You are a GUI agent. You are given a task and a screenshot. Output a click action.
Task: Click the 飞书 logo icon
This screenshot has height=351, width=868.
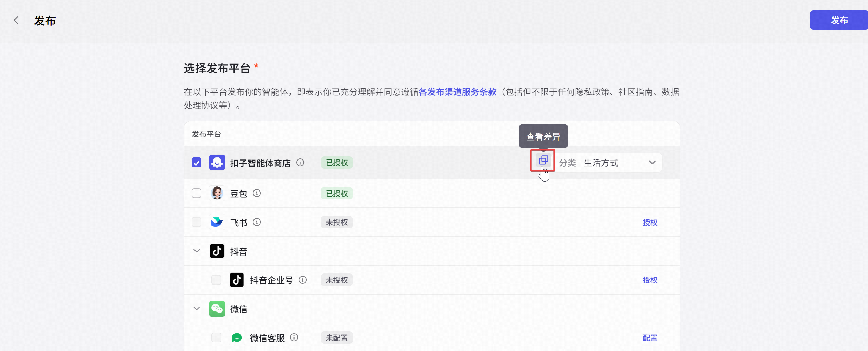pos(217,222)
